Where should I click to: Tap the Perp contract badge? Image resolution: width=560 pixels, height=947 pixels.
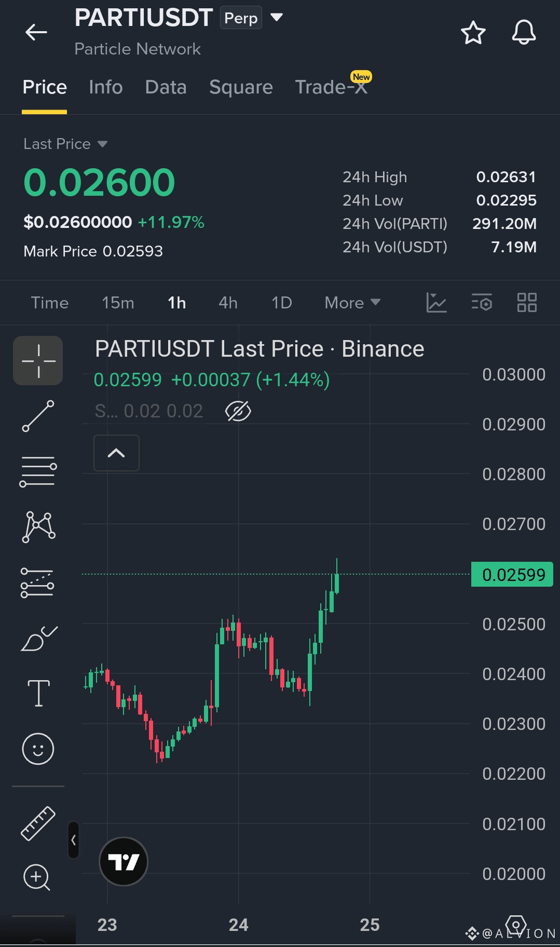(241, 18)
